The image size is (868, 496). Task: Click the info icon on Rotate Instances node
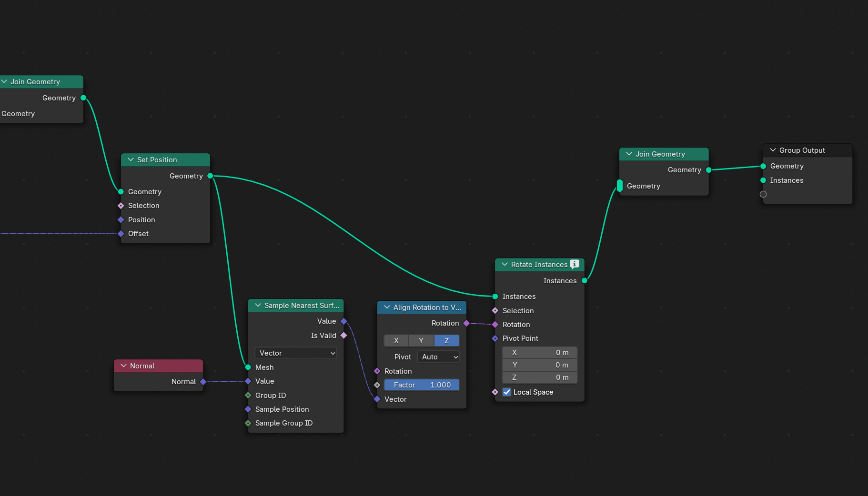tap(575, 264)
